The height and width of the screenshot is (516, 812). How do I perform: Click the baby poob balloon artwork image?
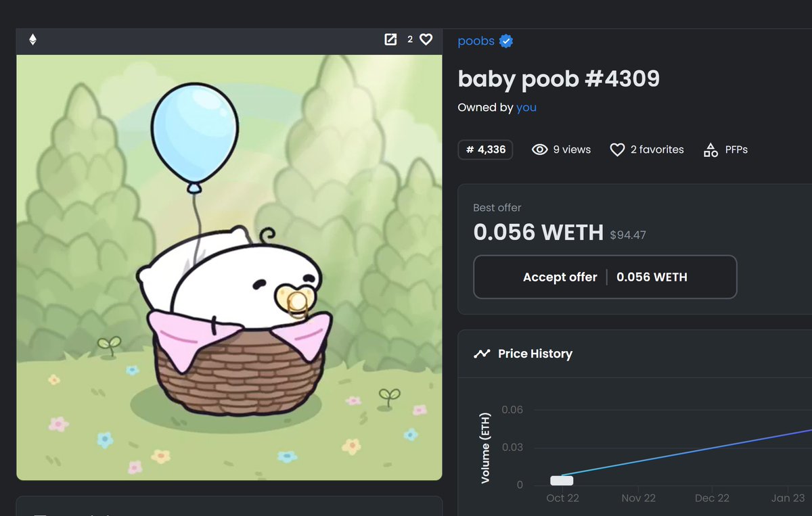(229, 268)
